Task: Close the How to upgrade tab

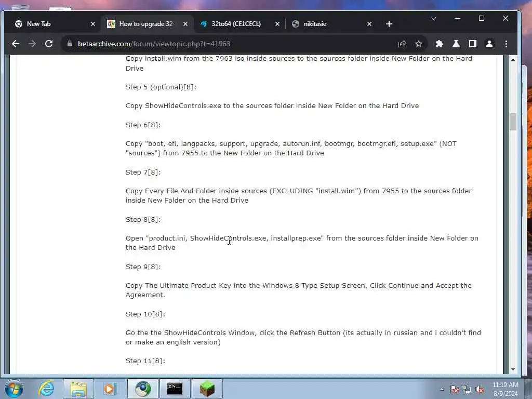Action: [x=185, y=24]
